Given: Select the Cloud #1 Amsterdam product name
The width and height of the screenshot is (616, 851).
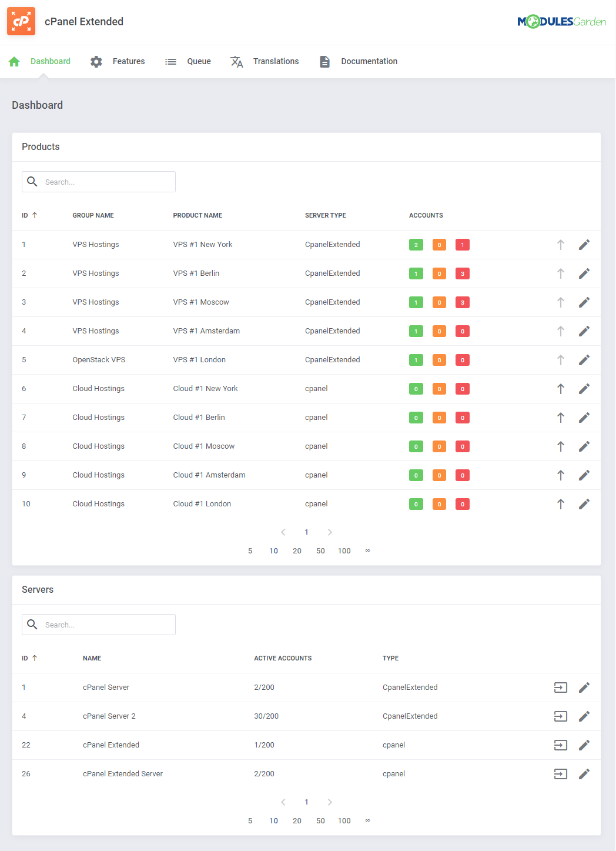Looking at the screenshot, I should [x=209, y=475].
